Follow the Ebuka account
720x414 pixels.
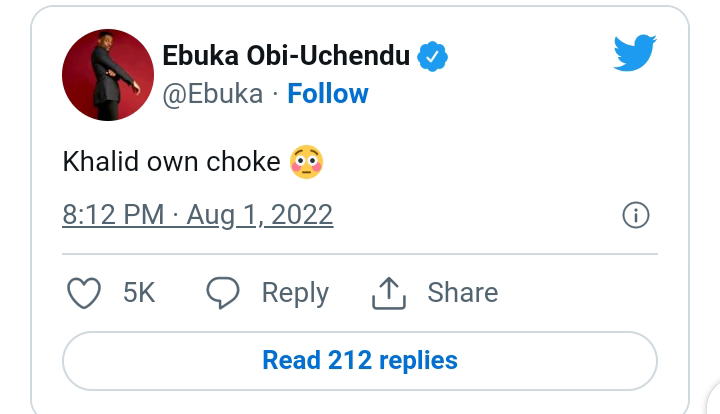328,94
